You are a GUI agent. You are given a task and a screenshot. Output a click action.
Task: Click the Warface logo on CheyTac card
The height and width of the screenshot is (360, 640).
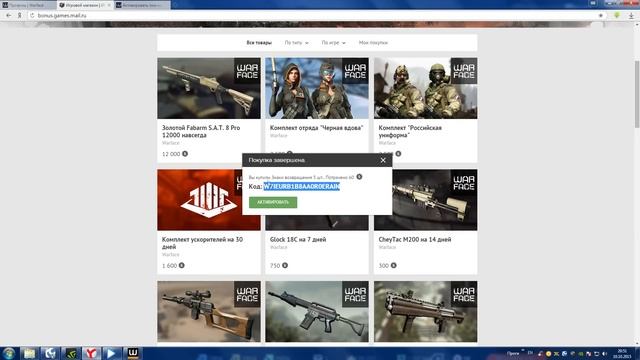(464, 183)
